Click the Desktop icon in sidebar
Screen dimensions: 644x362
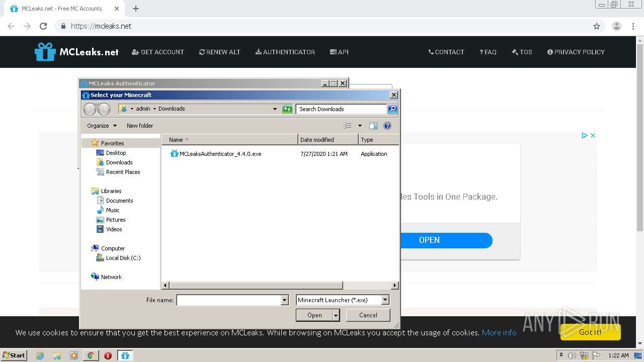[x=100, y=153]
